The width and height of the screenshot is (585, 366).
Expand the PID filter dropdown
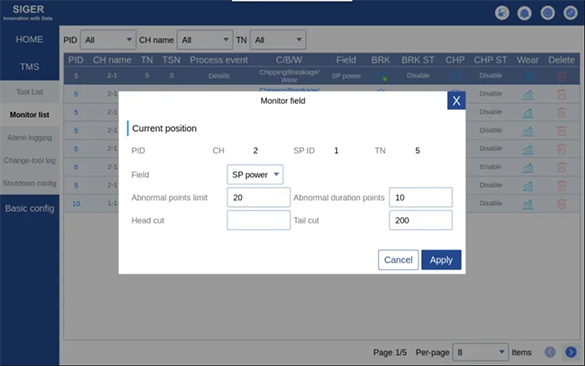pyautogui.click(x=108, y=40)
